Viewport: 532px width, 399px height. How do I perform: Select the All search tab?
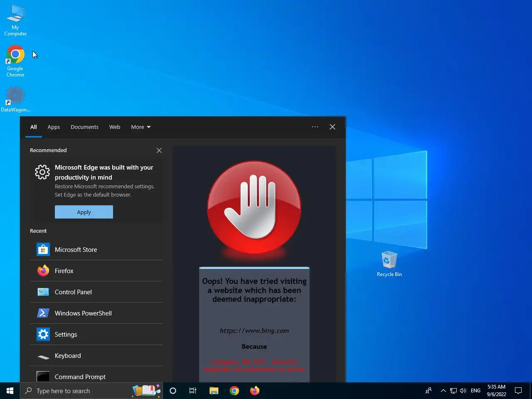pyautogui.click(x=34, y=127)
